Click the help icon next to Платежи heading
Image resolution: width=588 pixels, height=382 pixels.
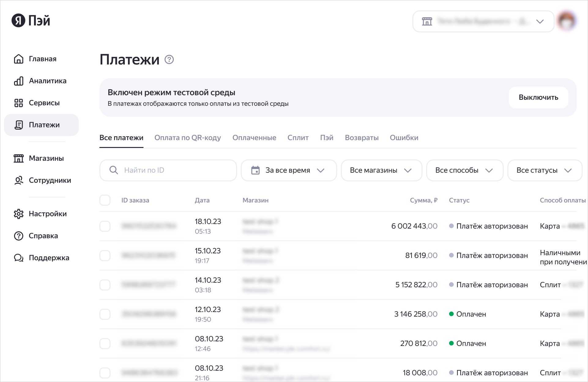pos(169,59)
